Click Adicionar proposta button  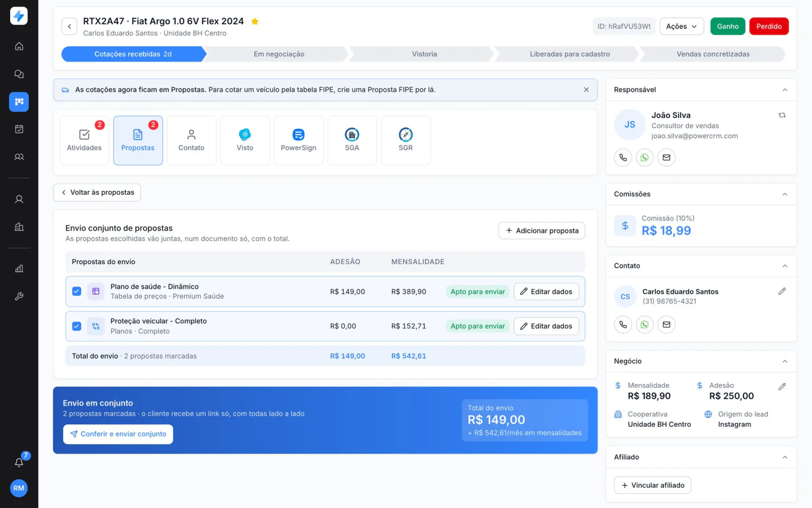coord(542,231)
